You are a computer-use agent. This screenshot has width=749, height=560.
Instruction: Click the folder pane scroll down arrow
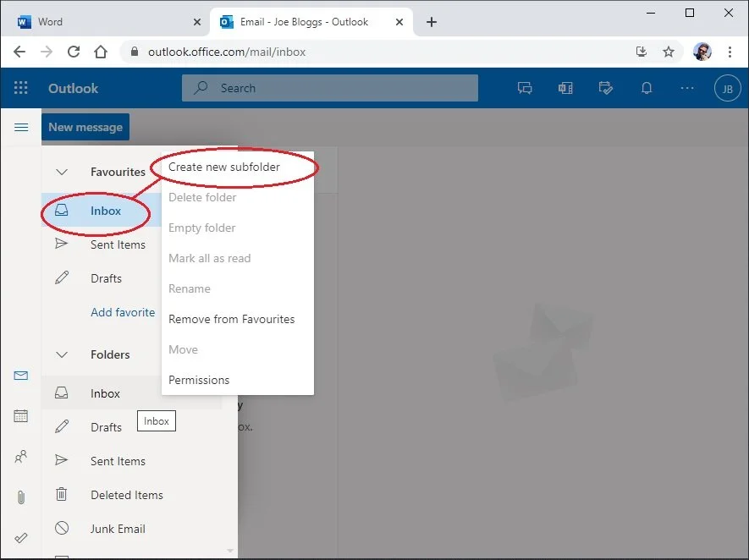coord(230,551)
